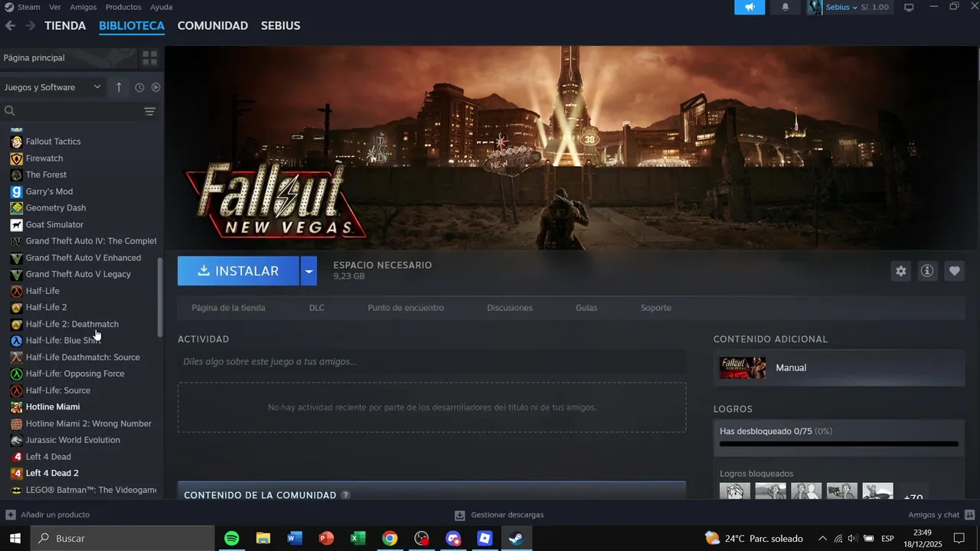Viewport: 980px width, 551px height.
Task: Open the Windows Start menu
Action: (x=15, y=539)
